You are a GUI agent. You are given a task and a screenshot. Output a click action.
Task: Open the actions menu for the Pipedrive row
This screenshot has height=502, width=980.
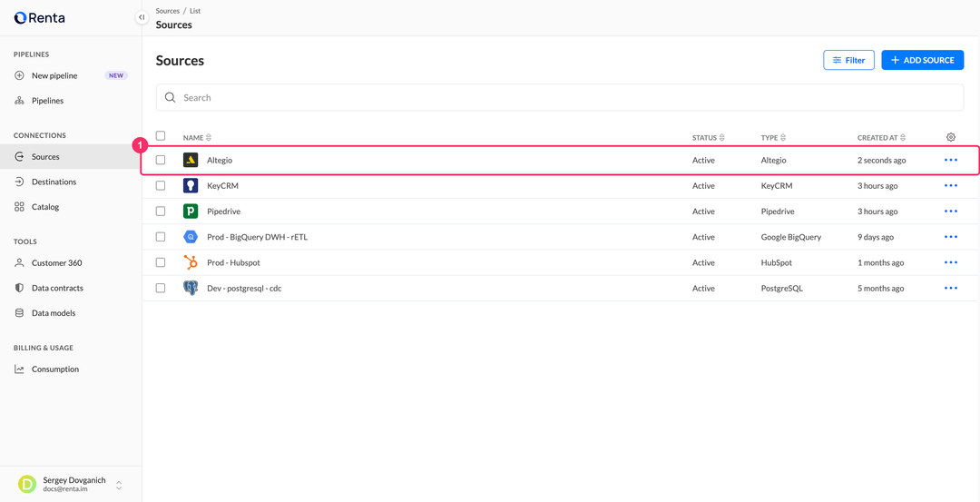pos(951,212)
